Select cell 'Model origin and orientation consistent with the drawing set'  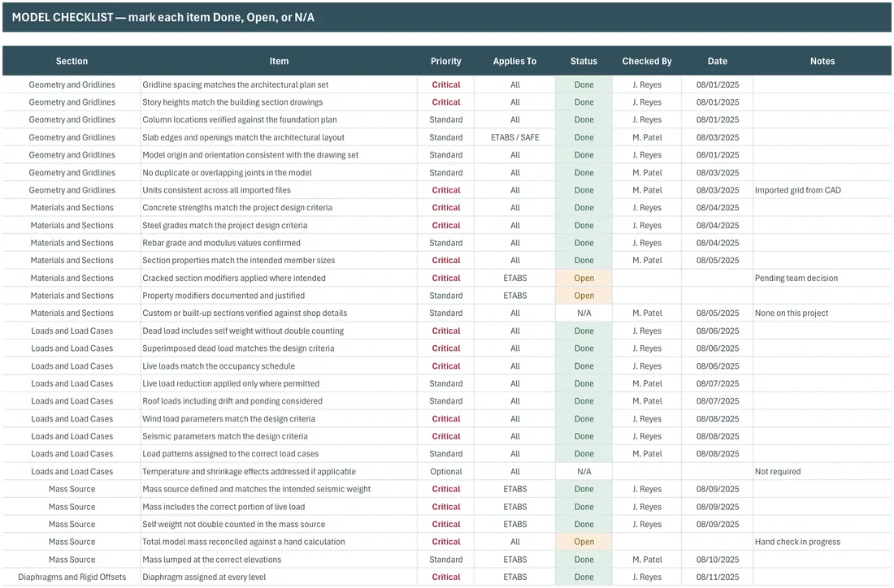[x=279, y=155]
